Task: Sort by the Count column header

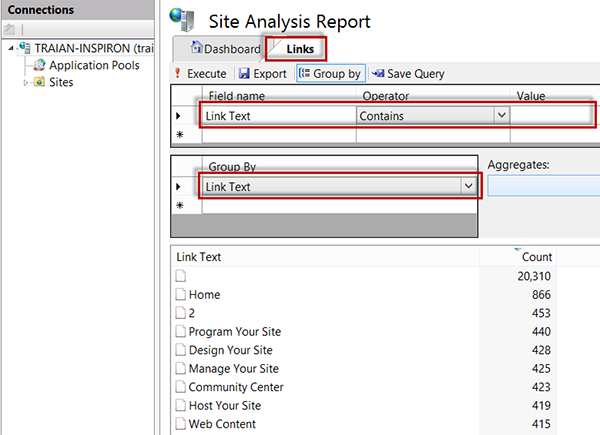Action: click(x=538, y=257)
